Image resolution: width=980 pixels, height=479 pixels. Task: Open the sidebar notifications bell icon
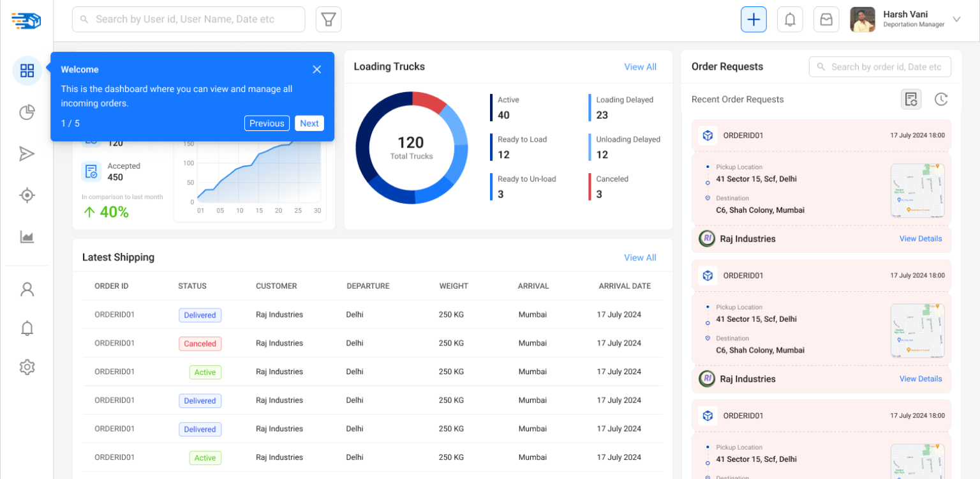point(27,328)
